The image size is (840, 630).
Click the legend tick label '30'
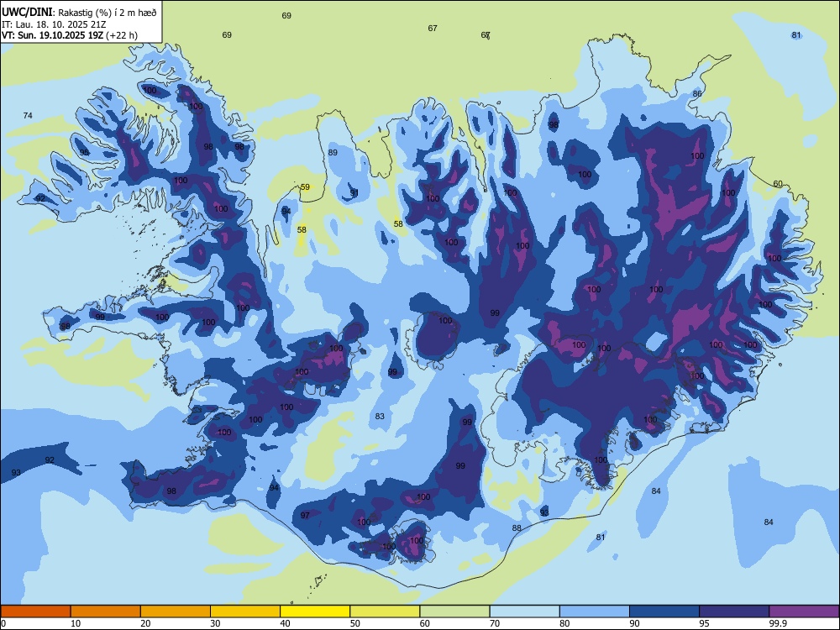point(215,623)
